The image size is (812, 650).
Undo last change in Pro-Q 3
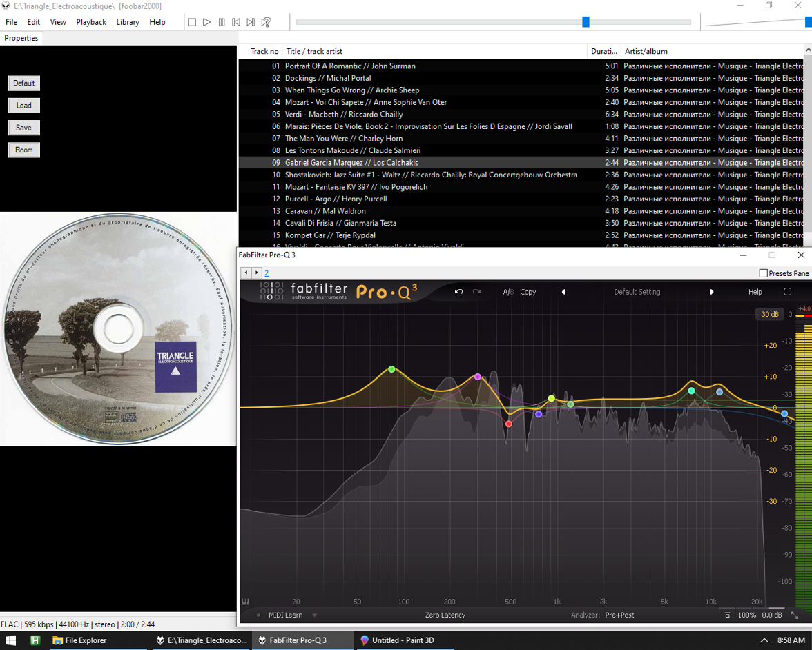click(x=458, y=292)
